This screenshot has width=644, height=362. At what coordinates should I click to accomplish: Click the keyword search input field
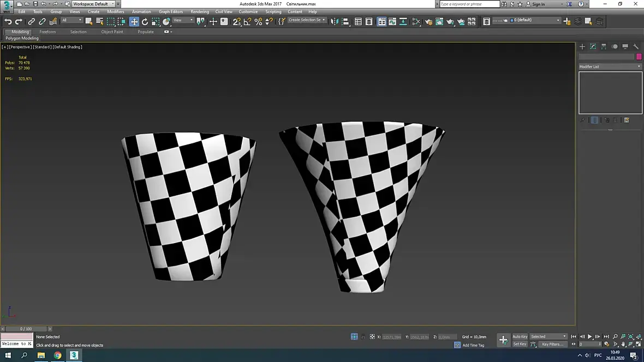point(469,4)
